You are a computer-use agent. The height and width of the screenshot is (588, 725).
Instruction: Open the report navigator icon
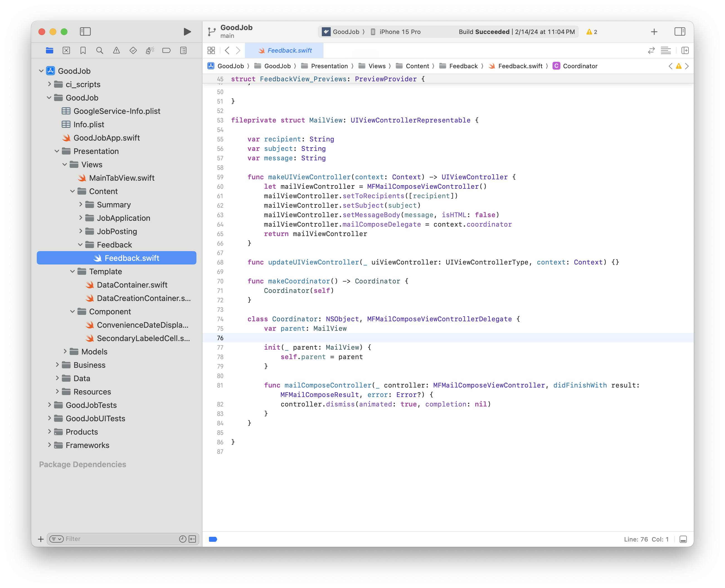tap(183, 50)
